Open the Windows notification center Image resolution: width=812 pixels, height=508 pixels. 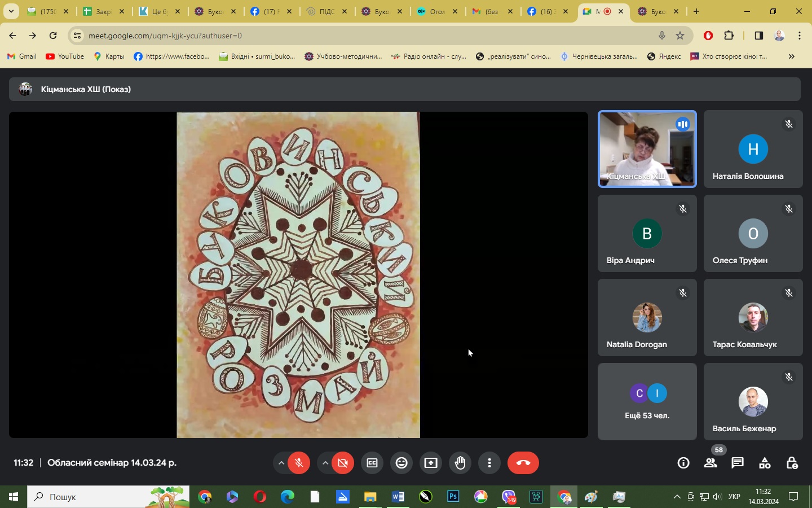coord(793,497)
